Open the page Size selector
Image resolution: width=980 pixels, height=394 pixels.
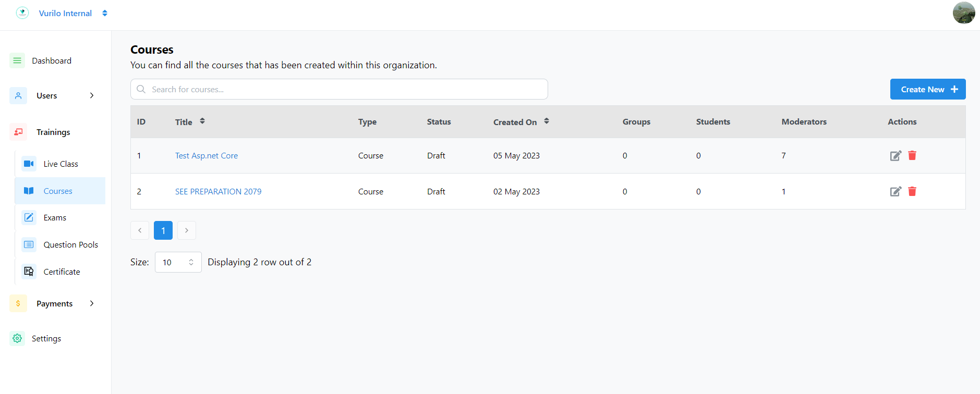pyautogui.click(x=178, y=262)
